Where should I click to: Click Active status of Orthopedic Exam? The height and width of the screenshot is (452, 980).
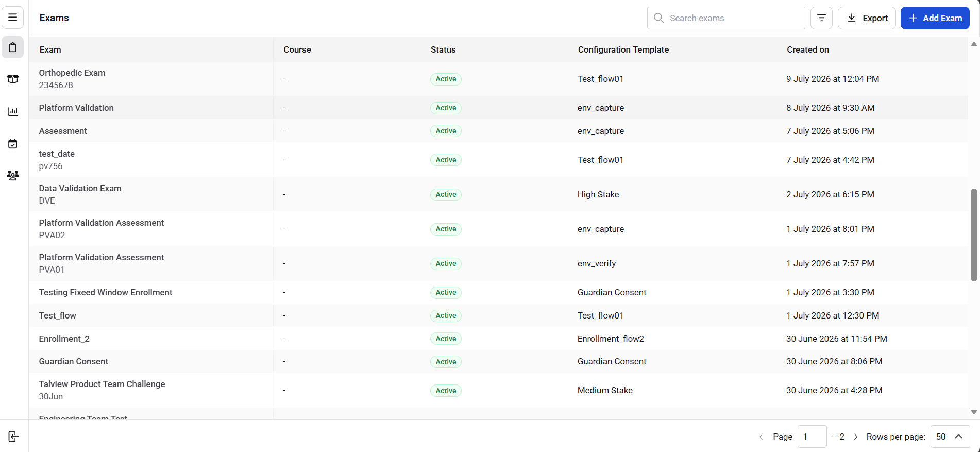point(446,79)
